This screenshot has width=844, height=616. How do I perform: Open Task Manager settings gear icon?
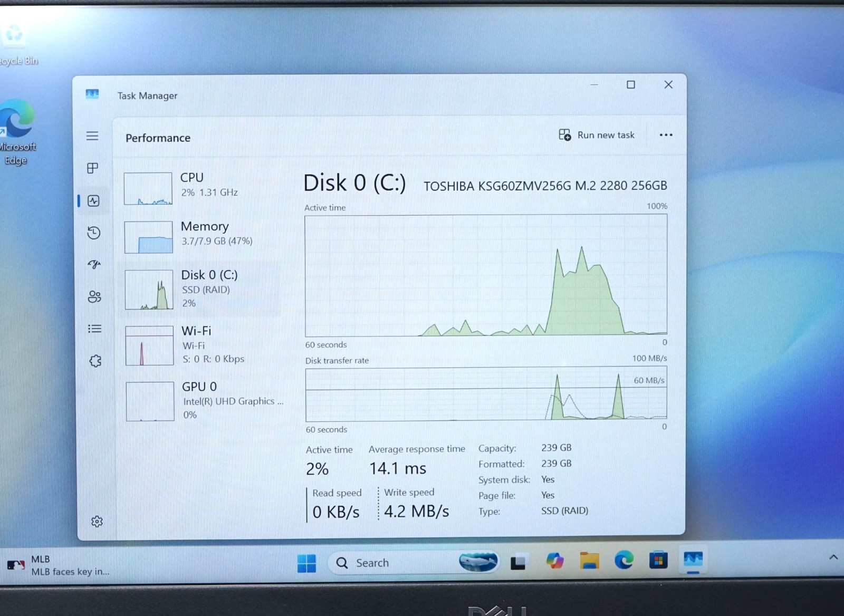click(97, 521)
